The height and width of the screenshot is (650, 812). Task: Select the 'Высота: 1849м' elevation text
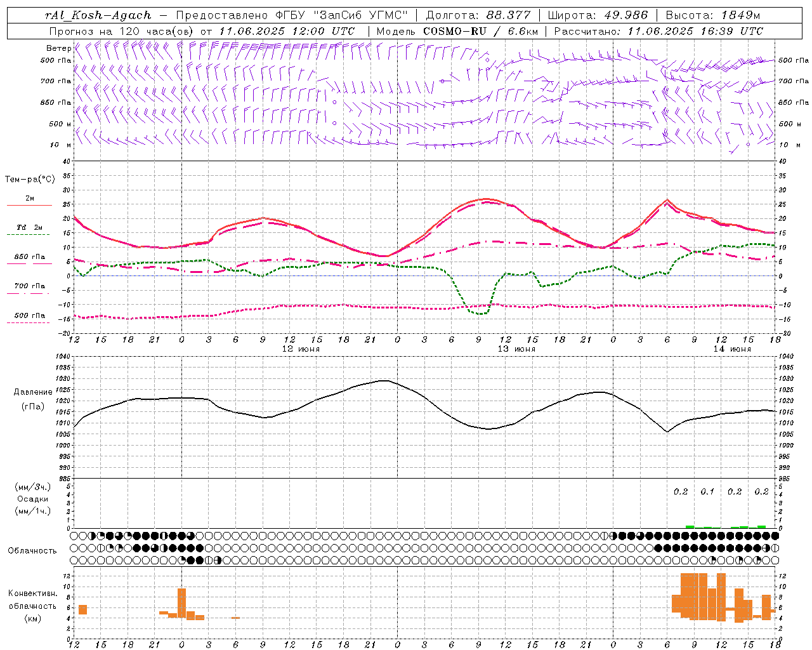tap(712, 15)
